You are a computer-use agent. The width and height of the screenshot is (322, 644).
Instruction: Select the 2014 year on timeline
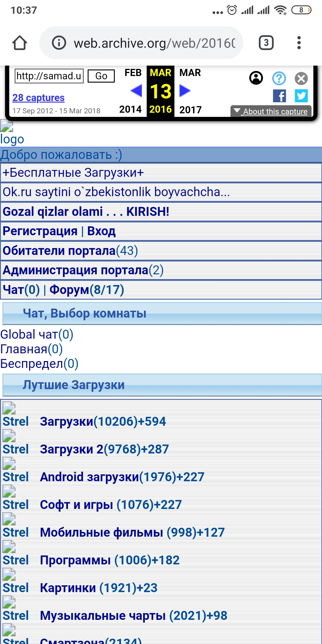coord(130,109)
